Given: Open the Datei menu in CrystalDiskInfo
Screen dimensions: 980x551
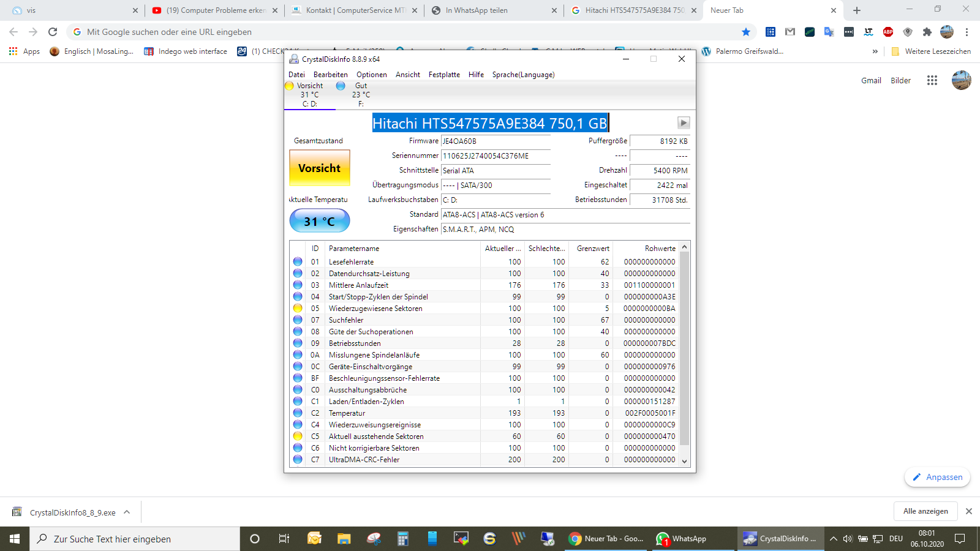Looking at the screenshot, I should pos(296,75).
